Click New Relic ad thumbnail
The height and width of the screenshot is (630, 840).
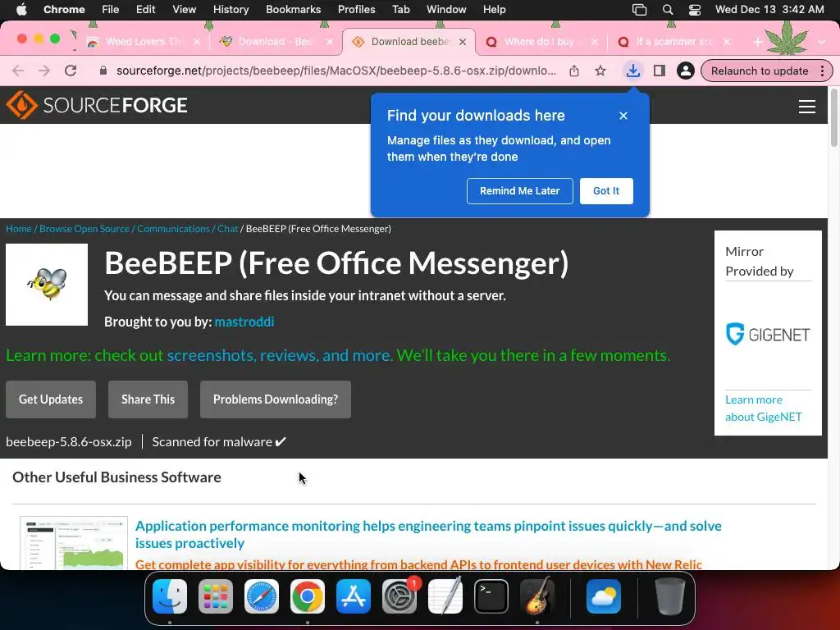[73, 543]
